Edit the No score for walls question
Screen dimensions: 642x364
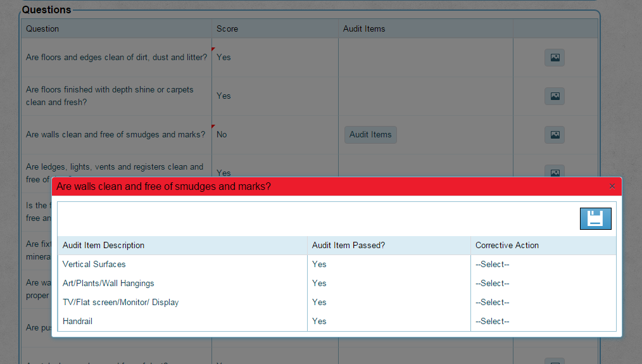click(x=222, y=135)
